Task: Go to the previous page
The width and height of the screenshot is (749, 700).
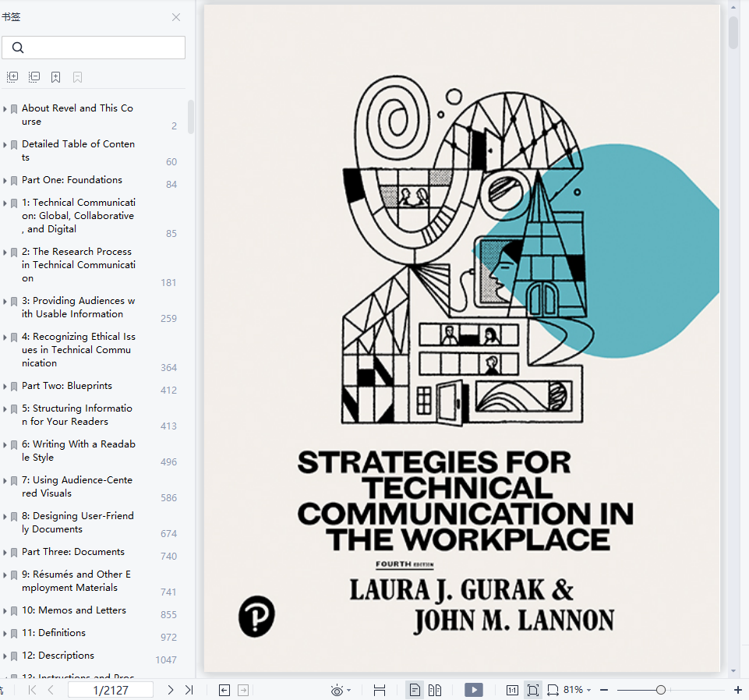Action: tap(51, 690)
